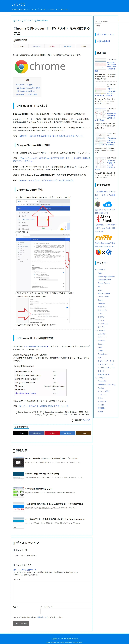Open the ハルパス site title in the header

click(18, 5)
